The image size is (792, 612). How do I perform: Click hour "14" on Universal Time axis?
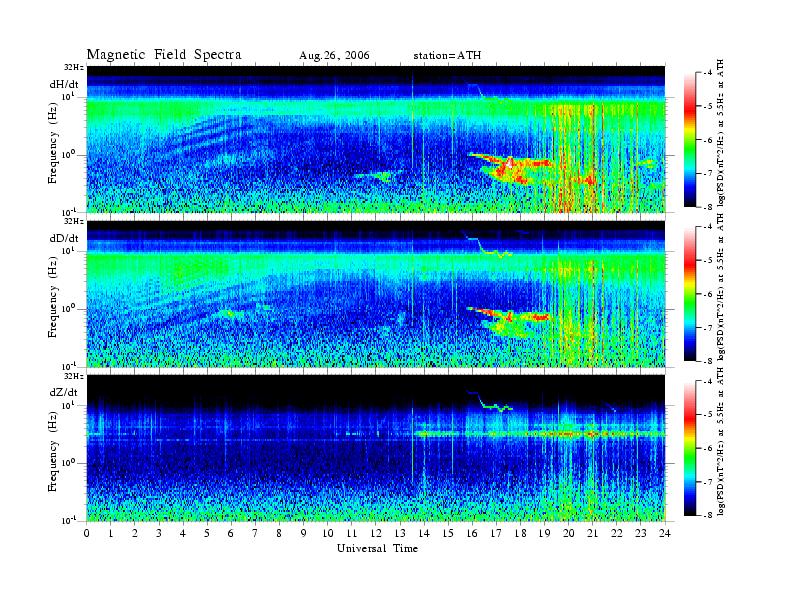point(424,533)
